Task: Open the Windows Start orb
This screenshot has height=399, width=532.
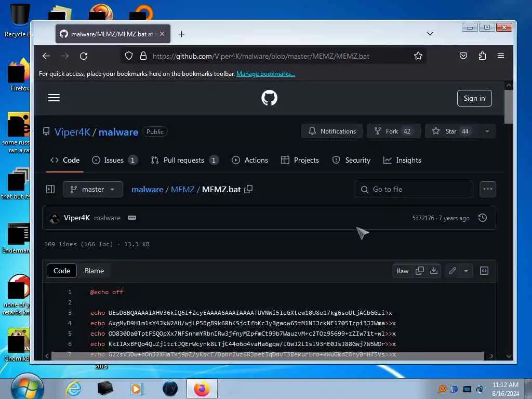Action: pyautogui.click(x=27, y=389)
